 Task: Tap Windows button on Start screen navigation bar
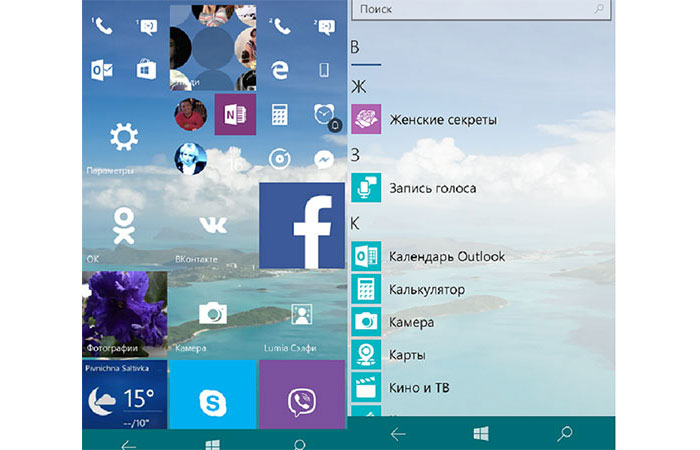click(x=212, y=445)
